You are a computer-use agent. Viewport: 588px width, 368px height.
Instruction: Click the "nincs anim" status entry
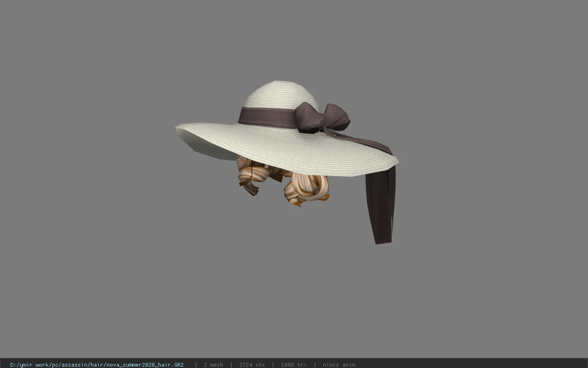click(339, 365)
